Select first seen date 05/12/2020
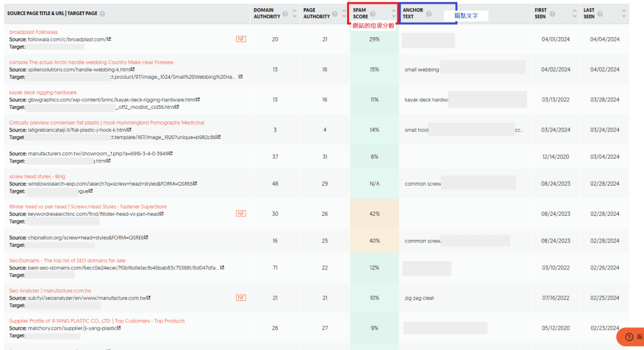Viewport: 644px width, 350px height. (x=556, y=328)
